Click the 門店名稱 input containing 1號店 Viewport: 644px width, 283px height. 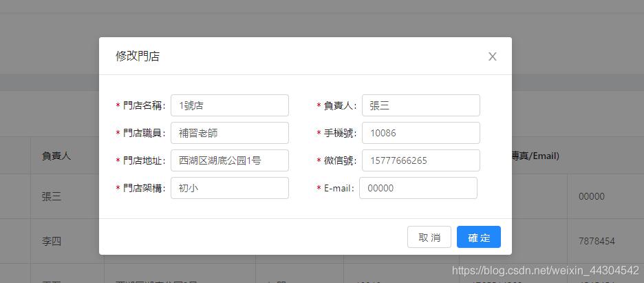[230, 105]
